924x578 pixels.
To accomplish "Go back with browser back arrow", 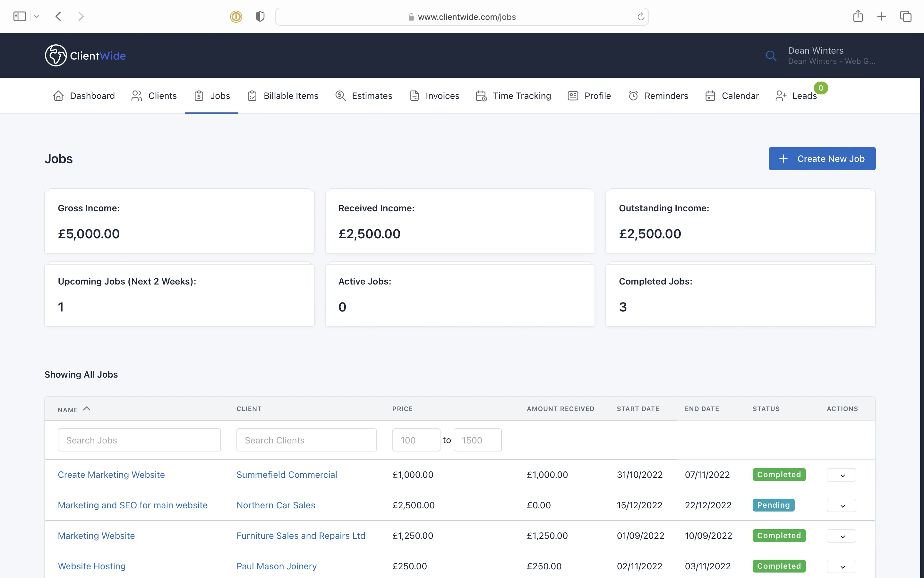I will coord(58,16).
